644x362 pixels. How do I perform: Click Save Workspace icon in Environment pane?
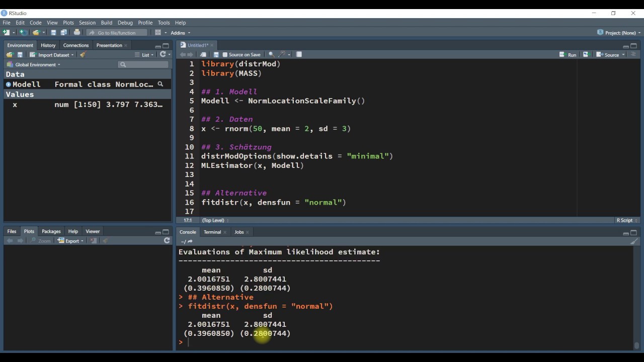[20, 55]
